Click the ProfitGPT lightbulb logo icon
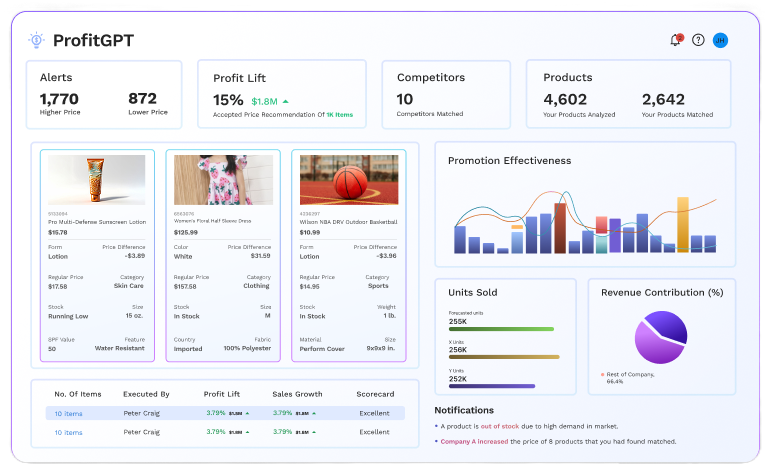Viewport: 769px width, 464px height. (37, 40)
